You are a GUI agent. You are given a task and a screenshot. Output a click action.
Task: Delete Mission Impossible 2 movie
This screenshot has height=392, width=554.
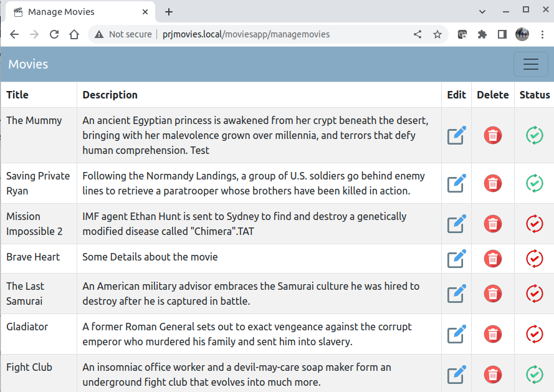493,224
